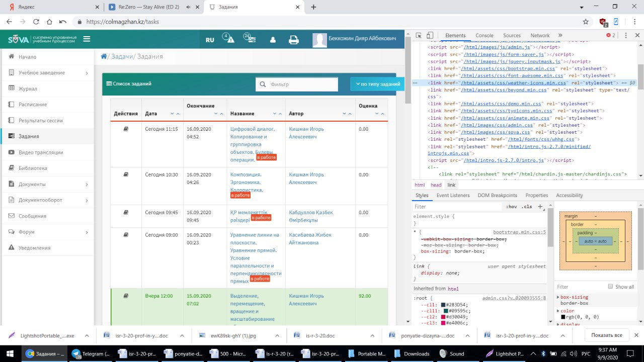
Task: Go to browser home page icon
Action: 49,22
